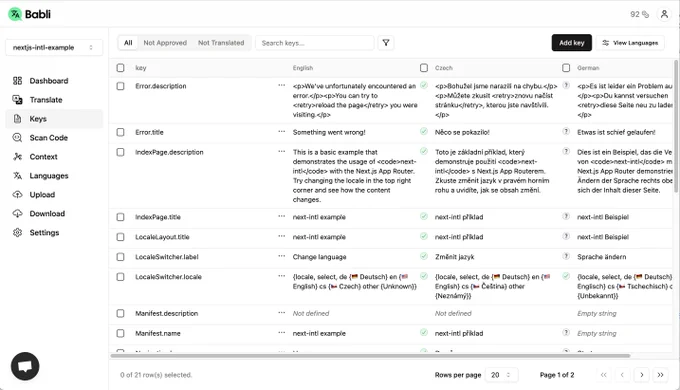Select the Not Approved filter tab

165,43
